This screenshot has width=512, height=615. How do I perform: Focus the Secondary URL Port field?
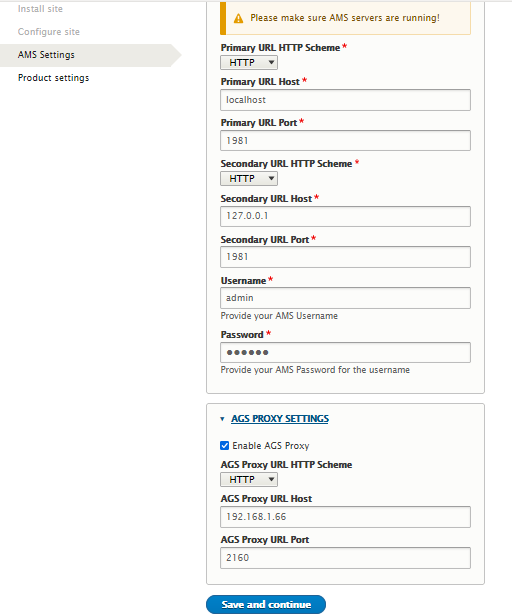(x=345, y=257)
